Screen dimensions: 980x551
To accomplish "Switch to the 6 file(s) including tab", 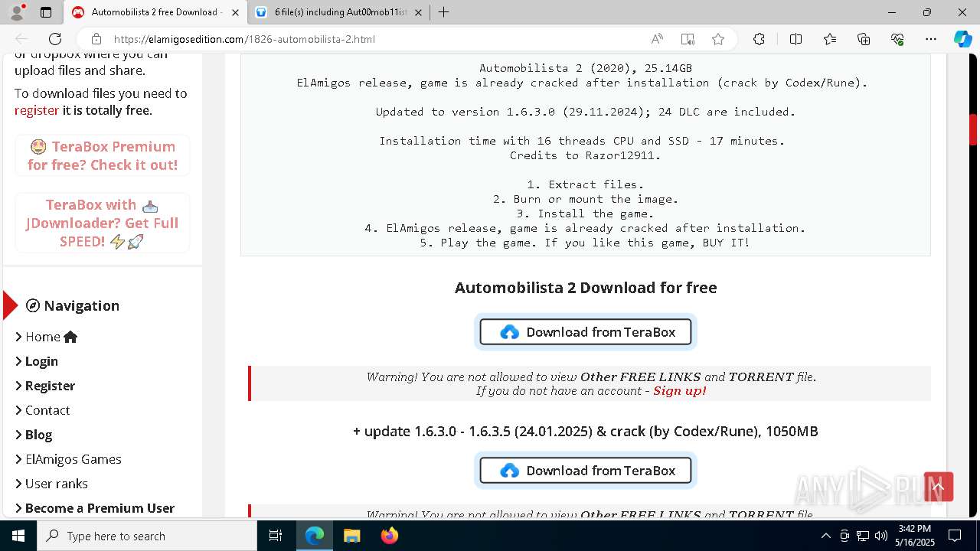I will click(x=340, y=12).
